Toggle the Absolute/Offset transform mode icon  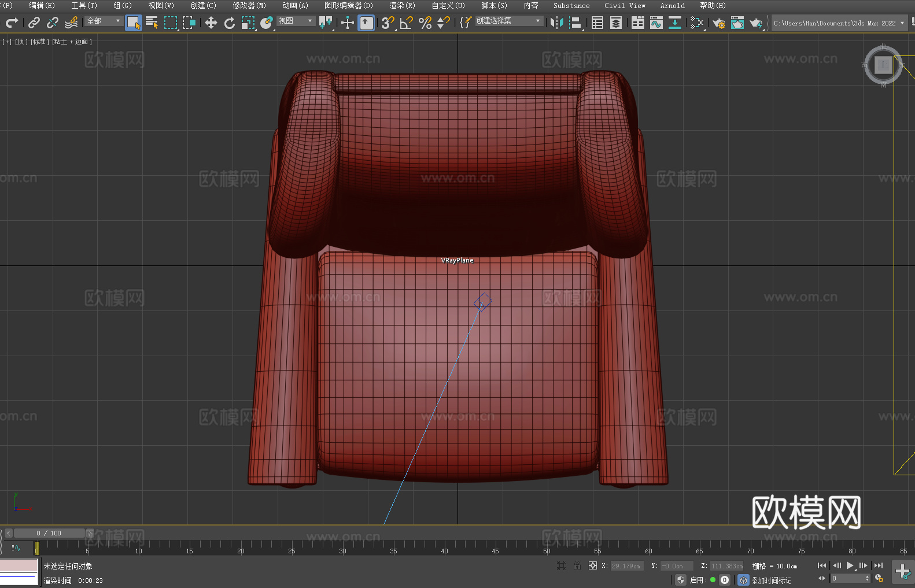pyautogui.click(x=593, y=566)
